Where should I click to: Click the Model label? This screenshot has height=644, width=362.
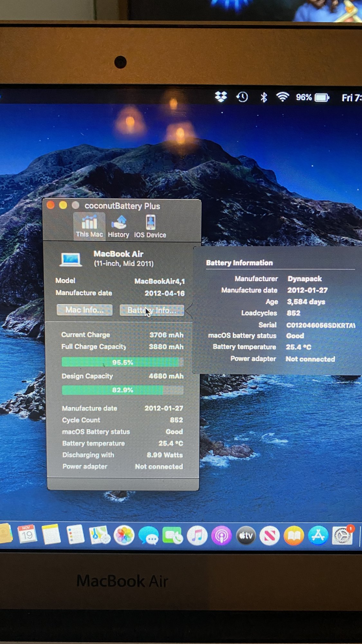click(x=65, y=280)
